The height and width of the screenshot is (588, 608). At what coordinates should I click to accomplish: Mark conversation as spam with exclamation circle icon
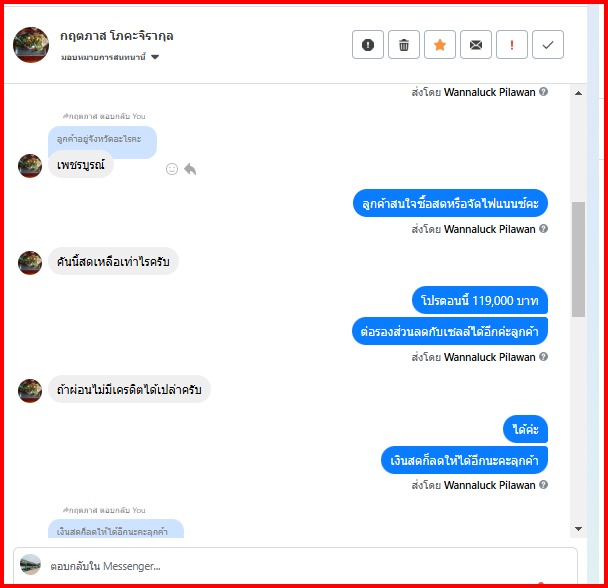[368, 45]
